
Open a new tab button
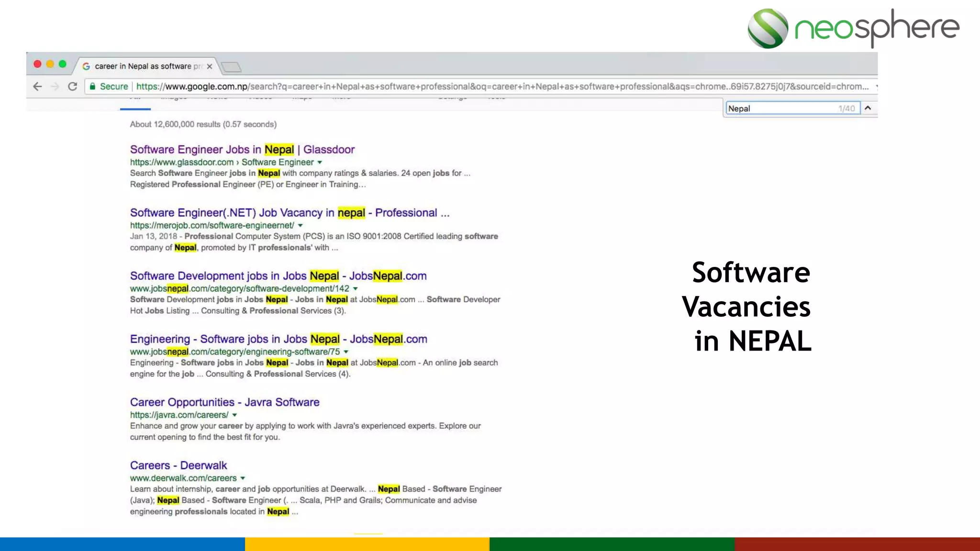point(232,67)
